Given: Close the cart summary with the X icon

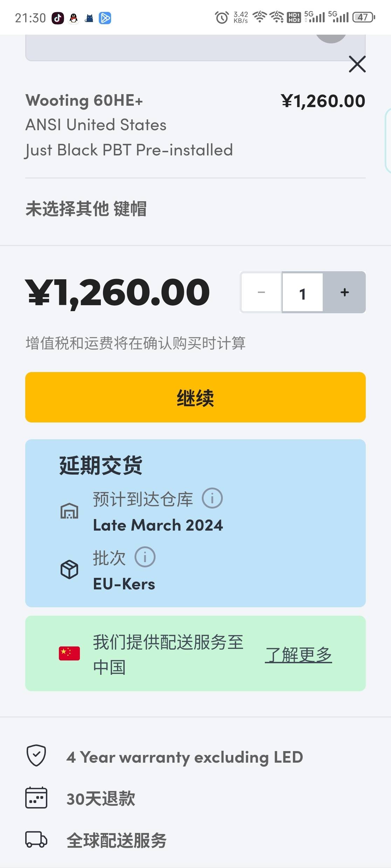Looking at the screenshot, I should pyautogui.click(x=357, y=64).
